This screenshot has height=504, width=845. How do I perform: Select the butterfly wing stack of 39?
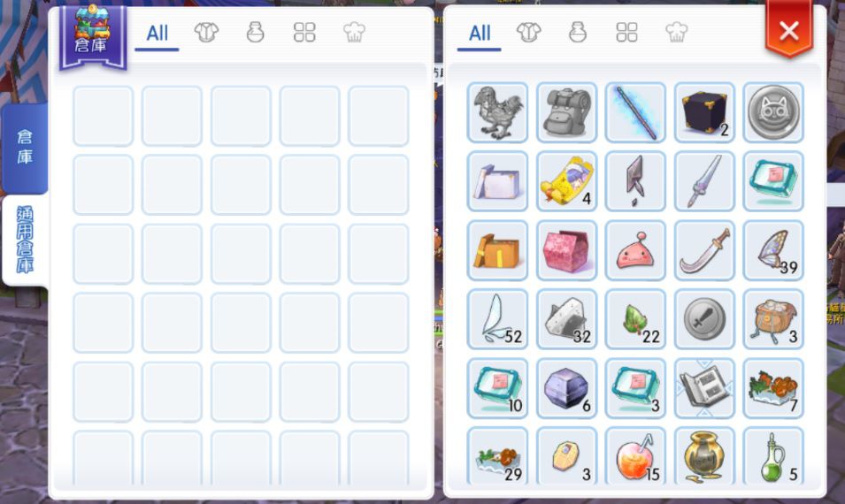click(x=773, y=250)
